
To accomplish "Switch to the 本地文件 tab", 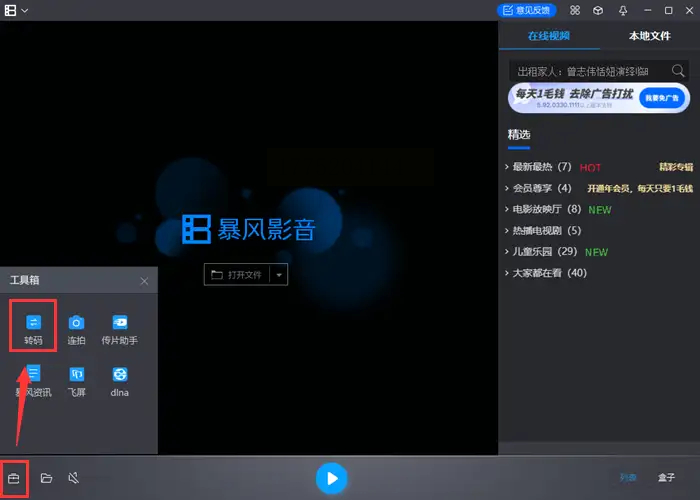I will point(650,36).
